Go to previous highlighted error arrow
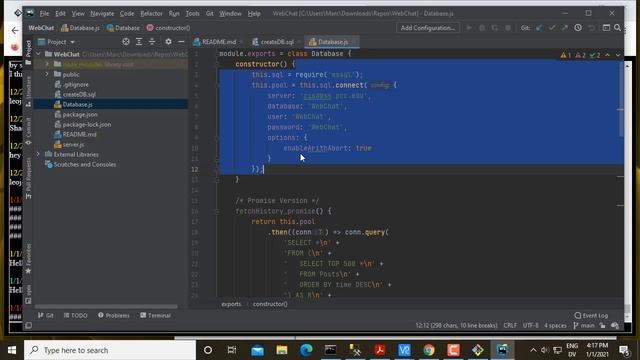 click(607, 55)
